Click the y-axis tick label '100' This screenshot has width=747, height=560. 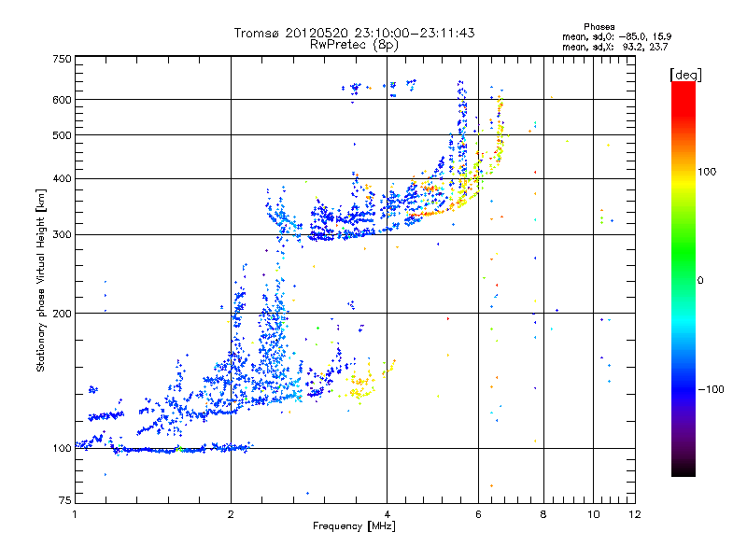[x=62, y=448]
